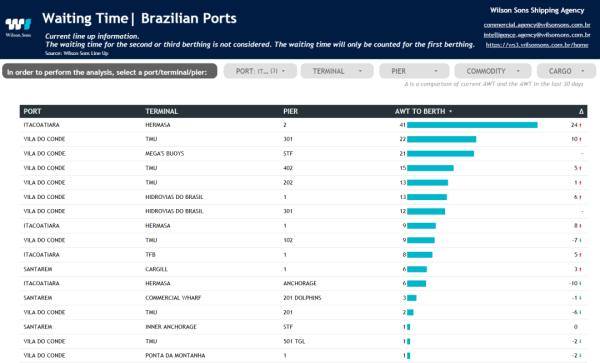Open the PORT filter dropdown
Viewport: 600px width, 363px height.
point(260,71)
